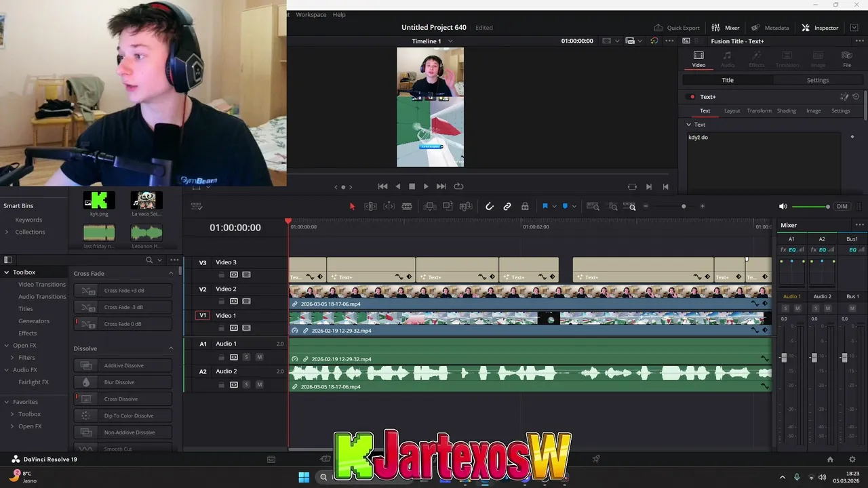Click the Replace Clip icon

(466, 207)
